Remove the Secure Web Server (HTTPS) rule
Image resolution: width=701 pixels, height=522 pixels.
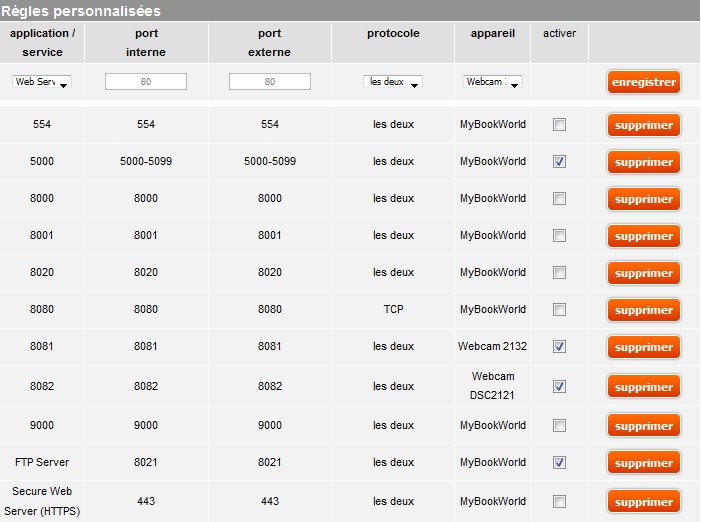(x=643, y=502)
